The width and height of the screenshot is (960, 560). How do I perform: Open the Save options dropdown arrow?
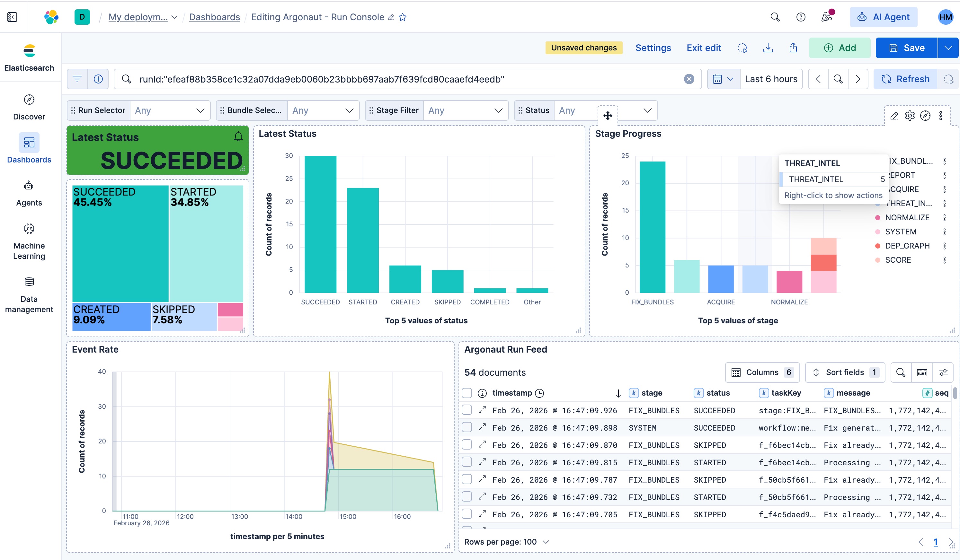948,48
